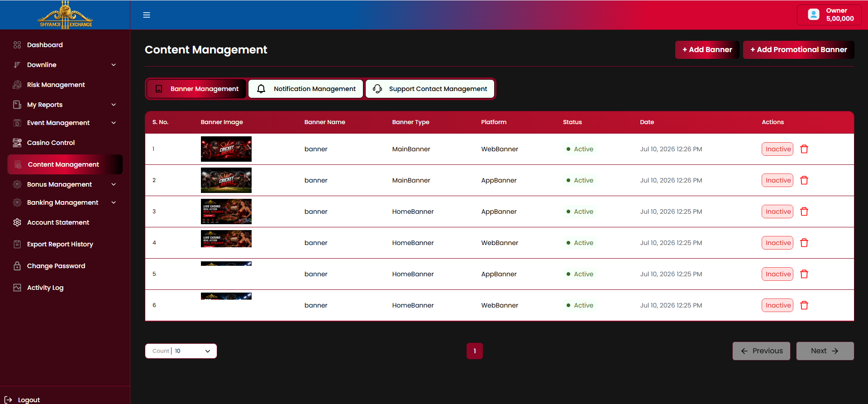
Task: Expand the Bonus Management chevron
Action: 114,184
